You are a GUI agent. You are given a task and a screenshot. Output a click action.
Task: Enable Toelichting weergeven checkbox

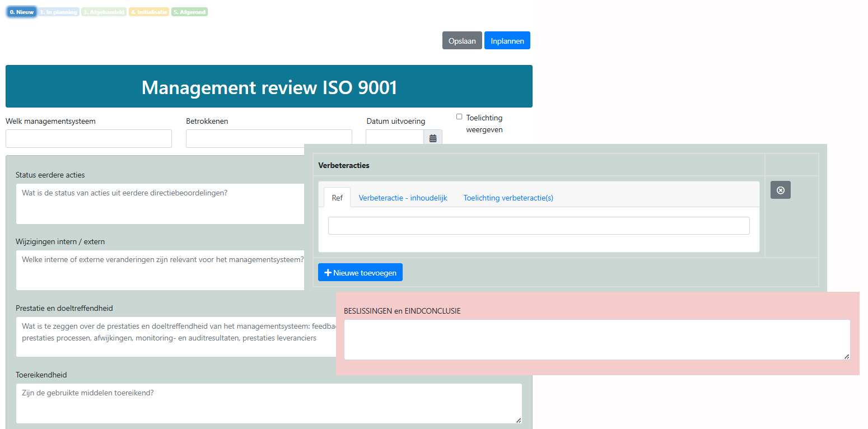[x=459, y=117]
